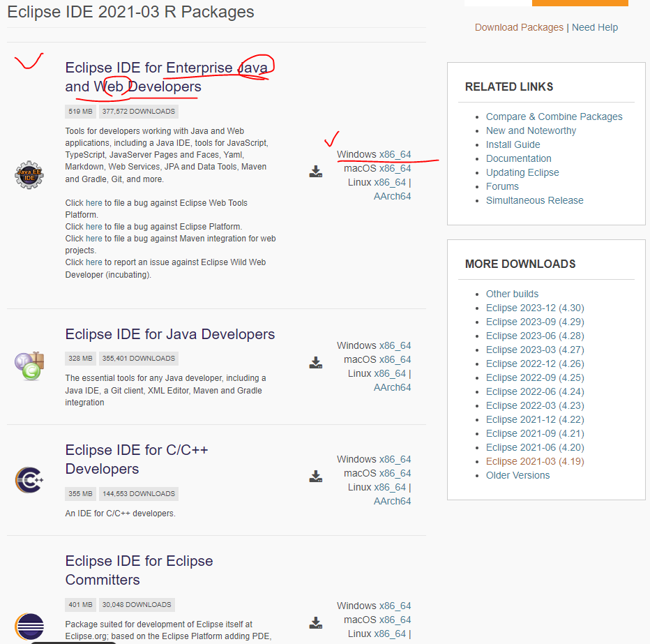Screen dimensions: 650x644
Task: Go to Eclipse 2023-06 (4.28) downloads
Action: tap(535, 336)
